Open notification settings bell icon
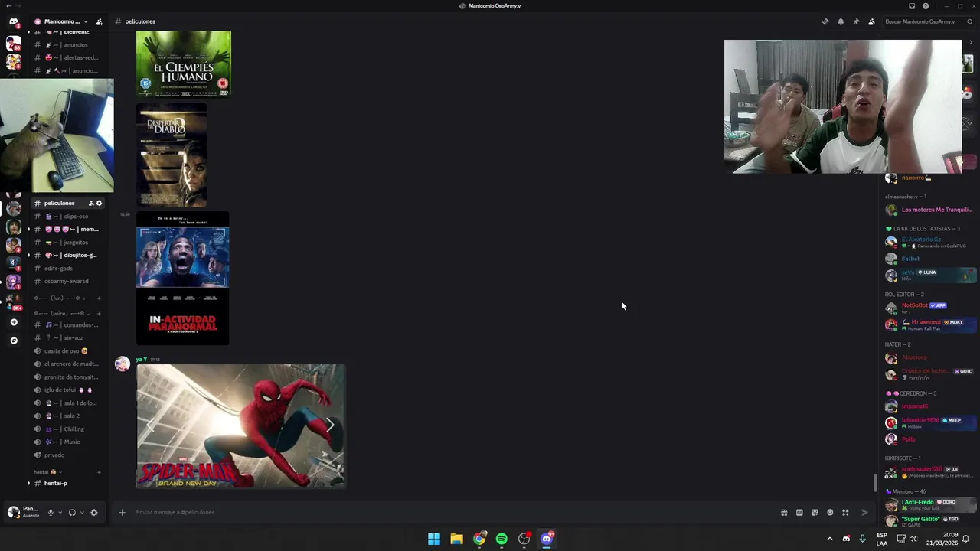This screenshot has height=551, width=980. point(841,21)
